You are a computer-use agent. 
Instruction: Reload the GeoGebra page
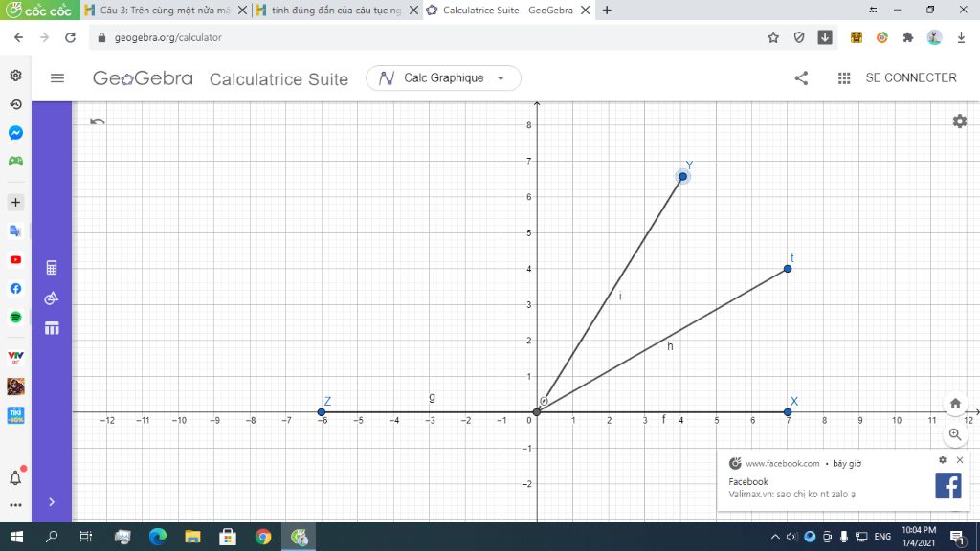pyautogui.click(x=70, y=37)
